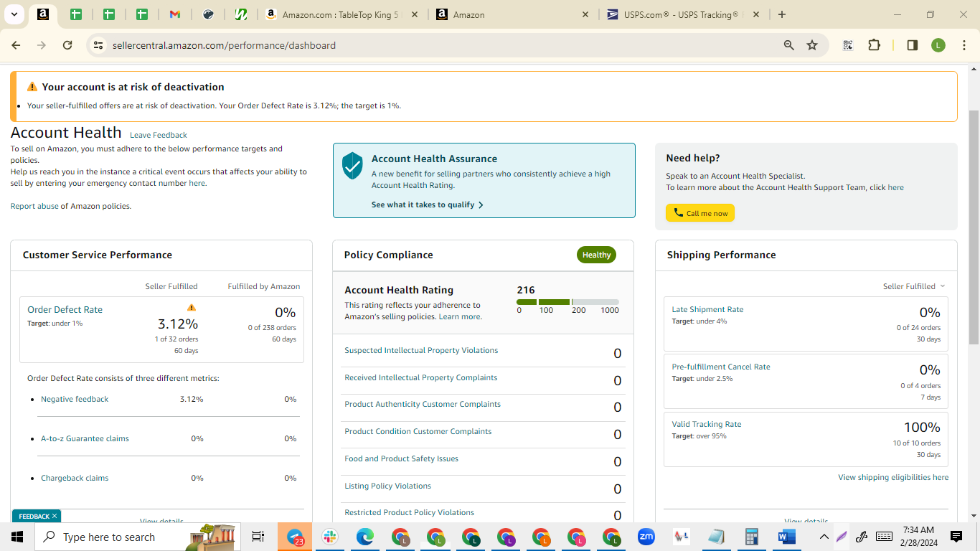Open the Late Shipment Rate link
The image size is (980, 551).
[x=707, y=310]
